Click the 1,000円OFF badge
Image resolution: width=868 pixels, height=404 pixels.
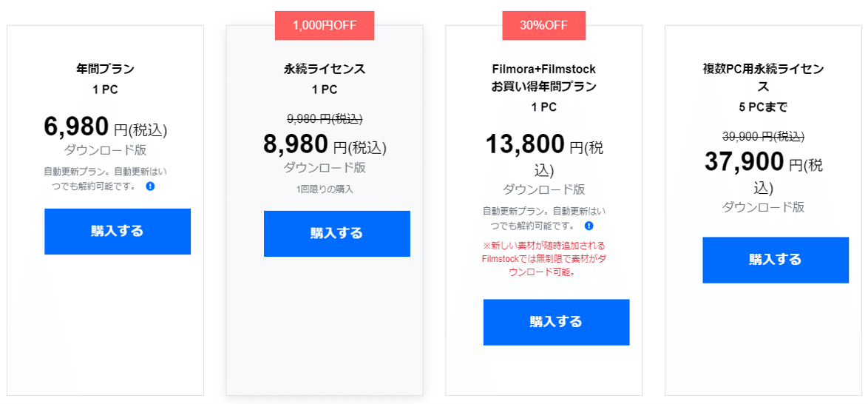click(x=325, y=25)
